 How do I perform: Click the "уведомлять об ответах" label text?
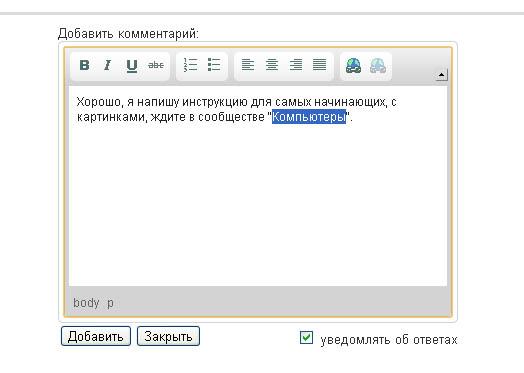point(389,340)
